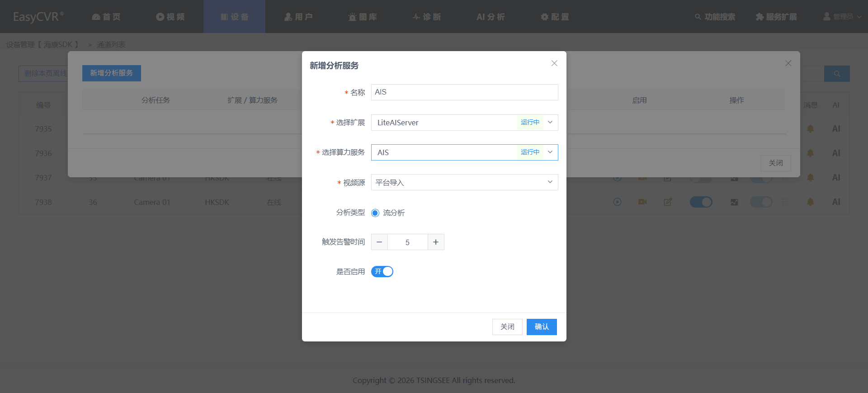Click the edit pencil icon in row 7938
Viewport: 868px width, 393px height.
pos(668,202)
